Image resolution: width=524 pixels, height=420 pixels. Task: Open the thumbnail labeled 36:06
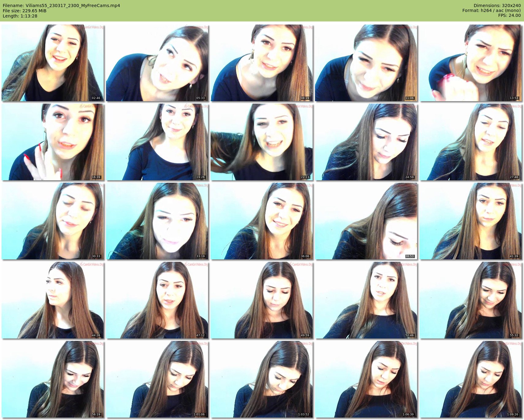[x=261, y=221]
